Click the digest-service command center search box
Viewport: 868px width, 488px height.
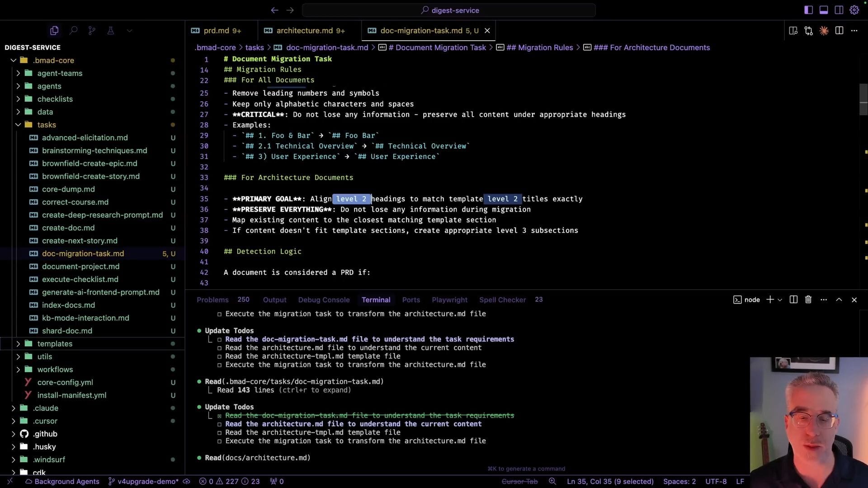449,10
